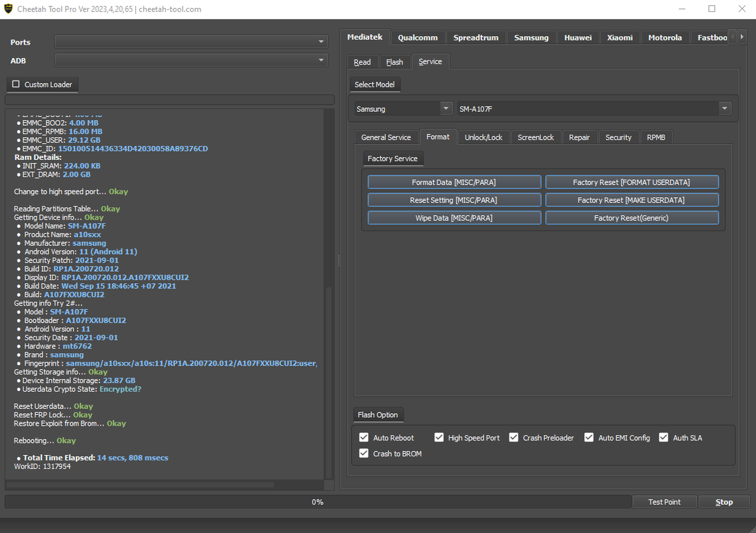This screenshot has height=533, width=756.
Task: Disable Crash Preloader option
Action: point(514,438)
